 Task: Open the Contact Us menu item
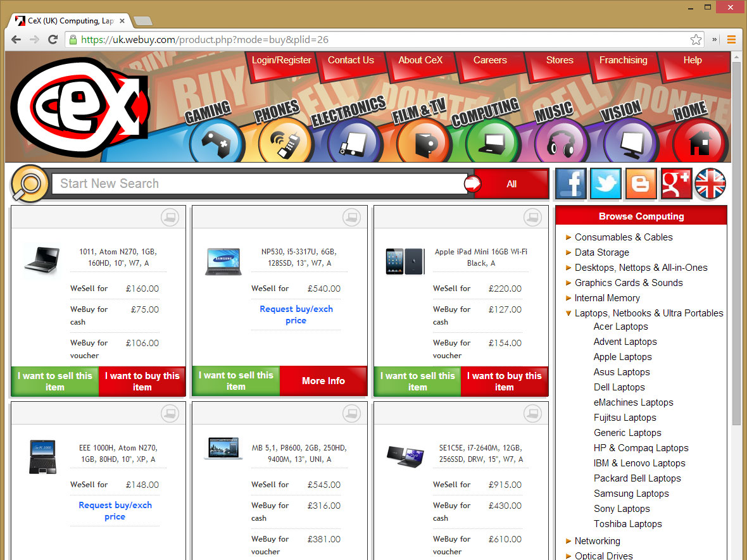(351, 61)
